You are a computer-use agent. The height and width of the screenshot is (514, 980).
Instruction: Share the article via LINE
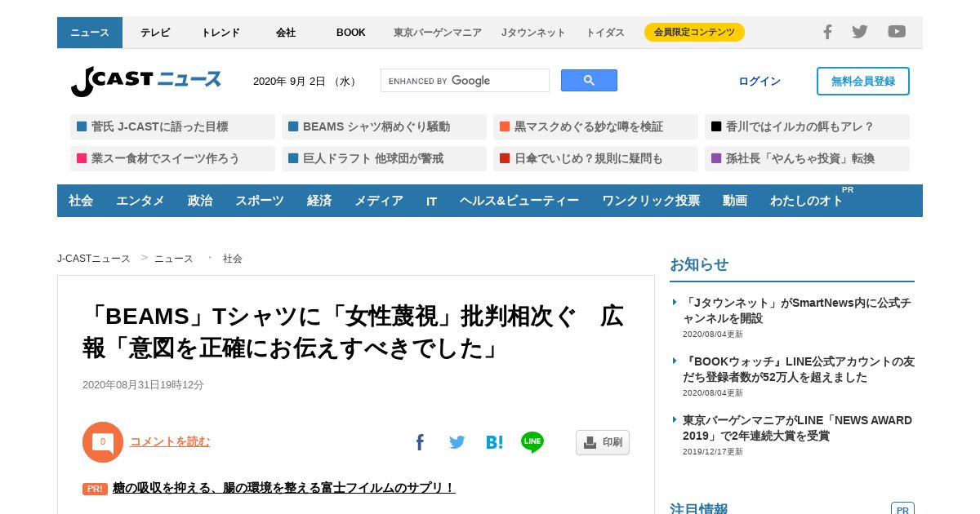pyautogui.click(x=532, y=442)
